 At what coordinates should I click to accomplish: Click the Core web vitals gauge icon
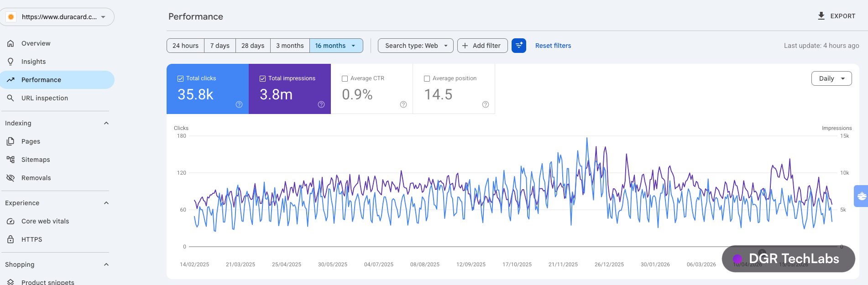pyautogui.click(x=10, y=221)
